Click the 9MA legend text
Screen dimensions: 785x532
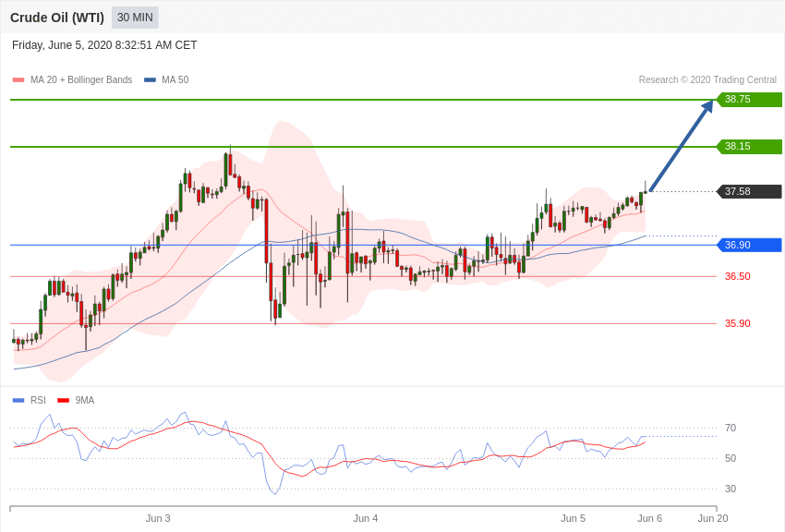click(x=85, y=400)
